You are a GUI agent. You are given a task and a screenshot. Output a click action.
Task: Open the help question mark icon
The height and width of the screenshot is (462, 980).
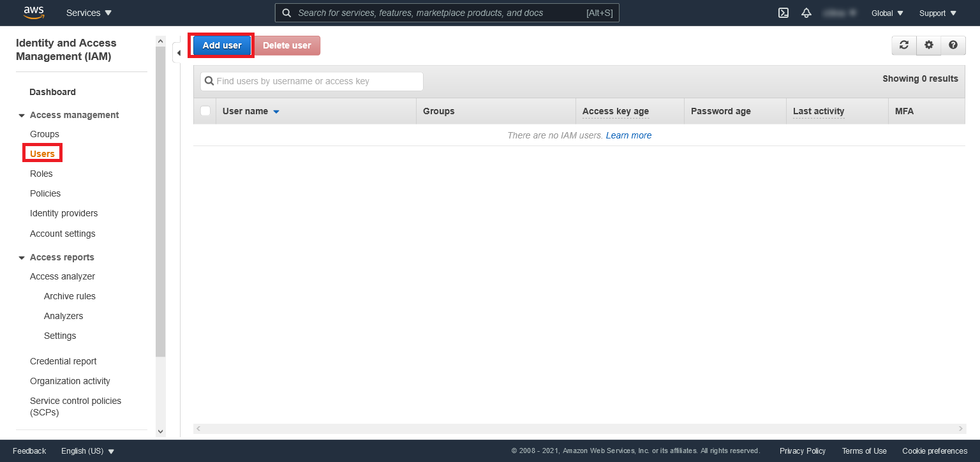click(x=953, y=45)
